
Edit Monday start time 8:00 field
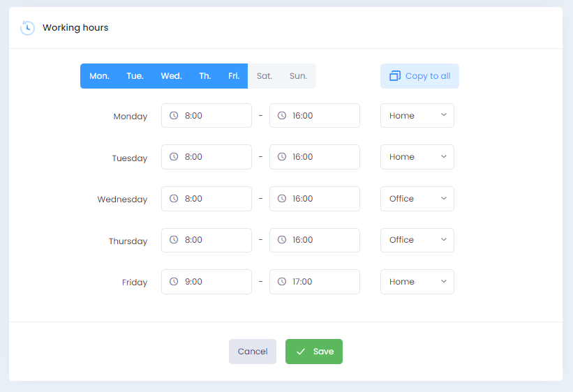point(207,116)
